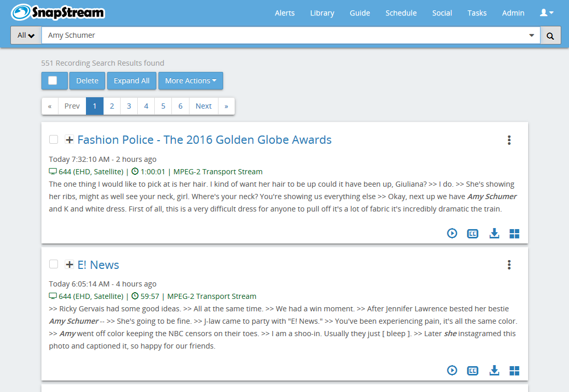Download the Fashion Police recording
This screenshot has width=569, height=392.
tap(494, 234)
